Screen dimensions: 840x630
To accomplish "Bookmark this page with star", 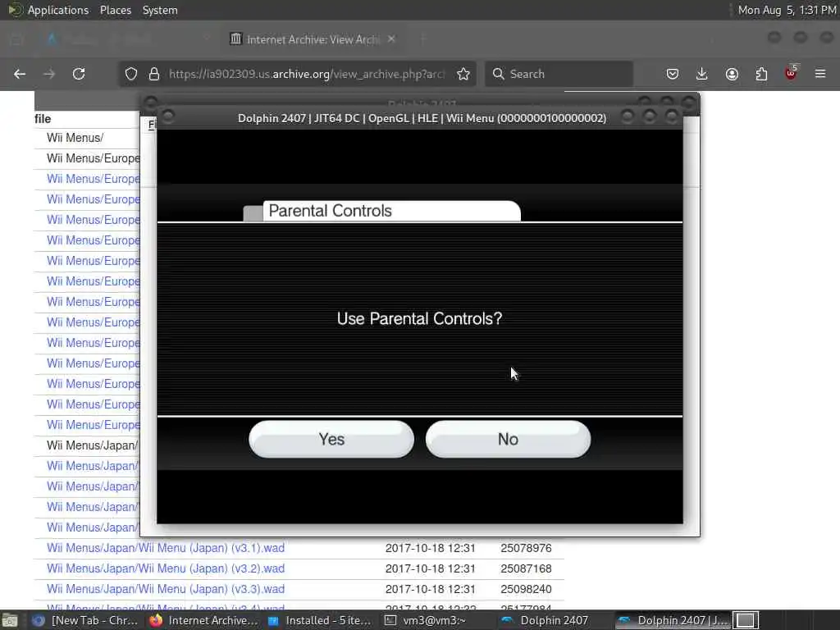I will (x=463, y=74).
